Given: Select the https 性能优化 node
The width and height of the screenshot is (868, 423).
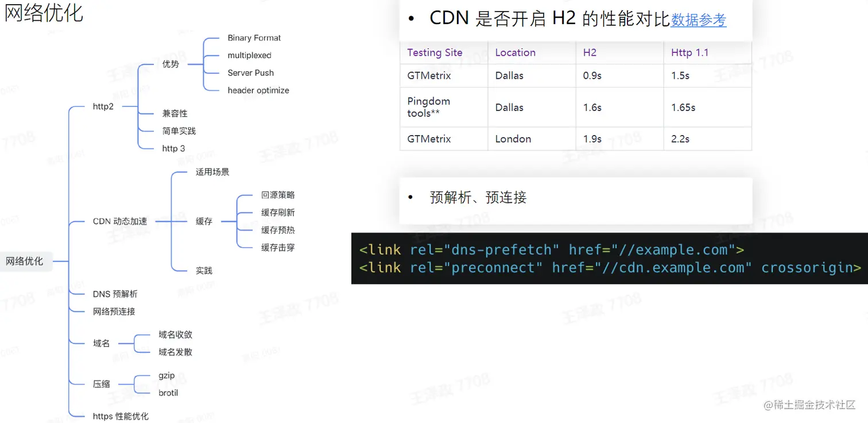Looking at the screenshot, I should click(x=121, y=416).
